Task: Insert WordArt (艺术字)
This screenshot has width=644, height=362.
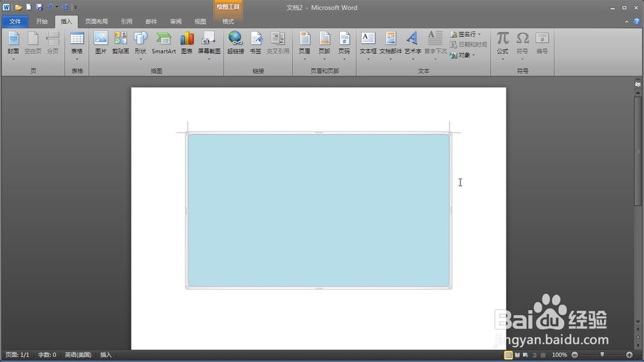Action: point(413,44)
